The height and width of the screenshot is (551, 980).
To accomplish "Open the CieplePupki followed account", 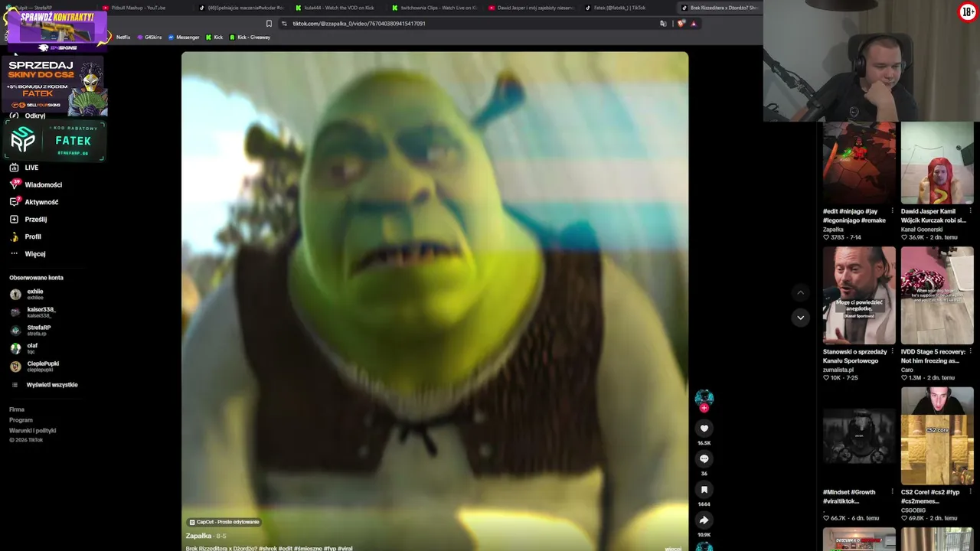I will 34,366.
